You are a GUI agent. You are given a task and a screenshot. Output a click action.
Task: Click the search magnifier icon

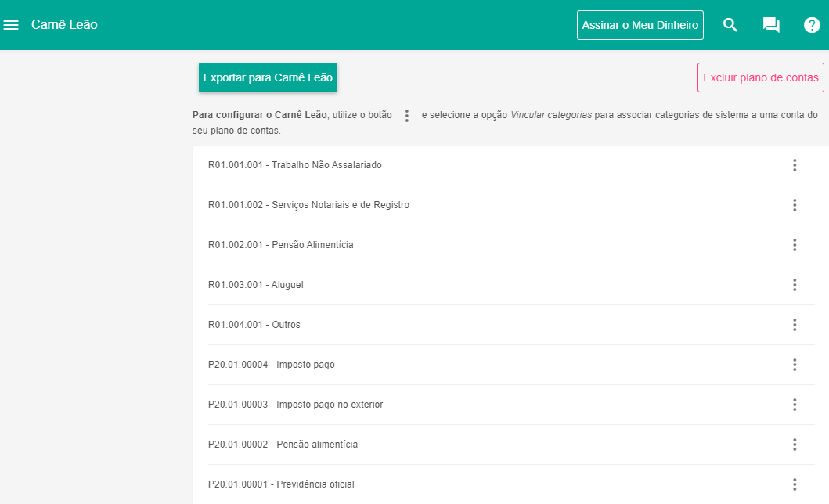pos(730,25)
